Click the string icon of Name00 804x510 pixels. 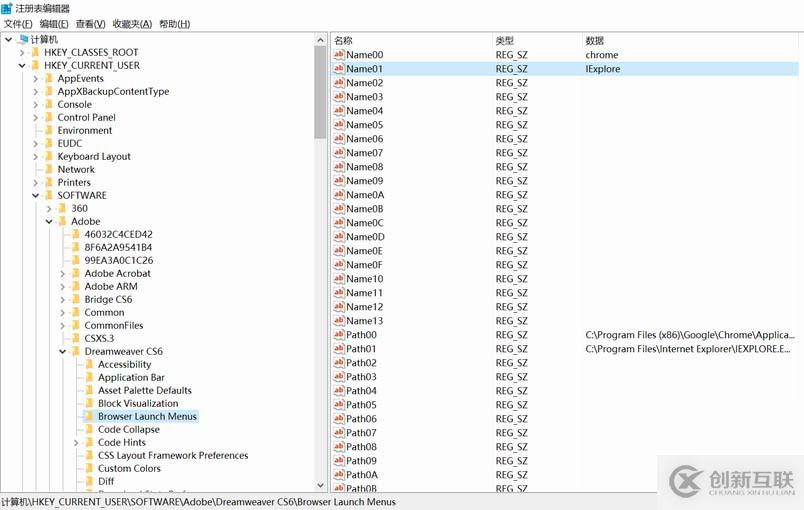pyautogui.click(x=339, y=54)
